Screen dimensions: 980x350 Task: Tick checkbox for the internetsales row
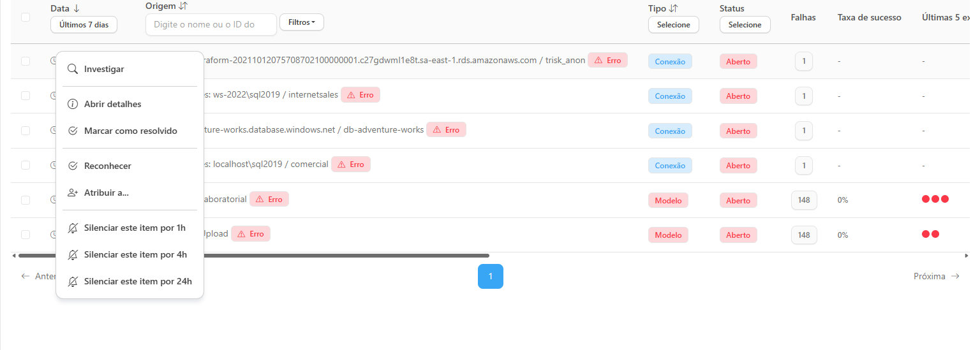pos(26,96)
